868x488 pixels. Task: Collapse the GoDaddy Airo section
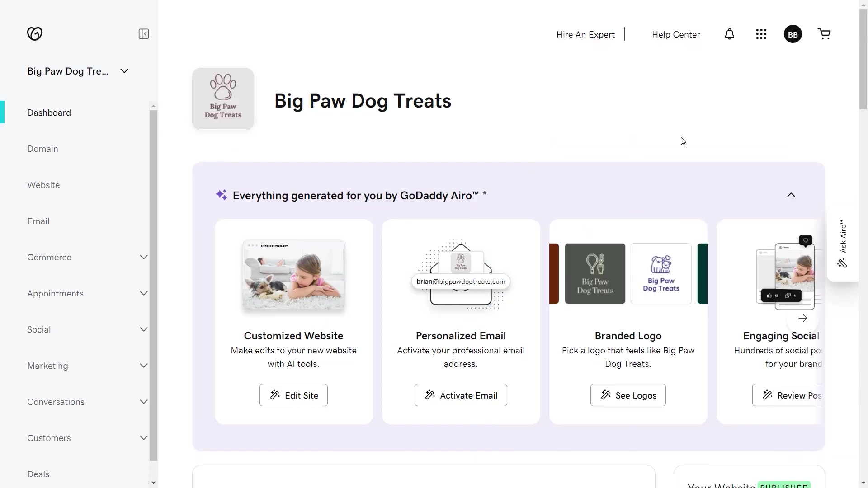point(791,195)
